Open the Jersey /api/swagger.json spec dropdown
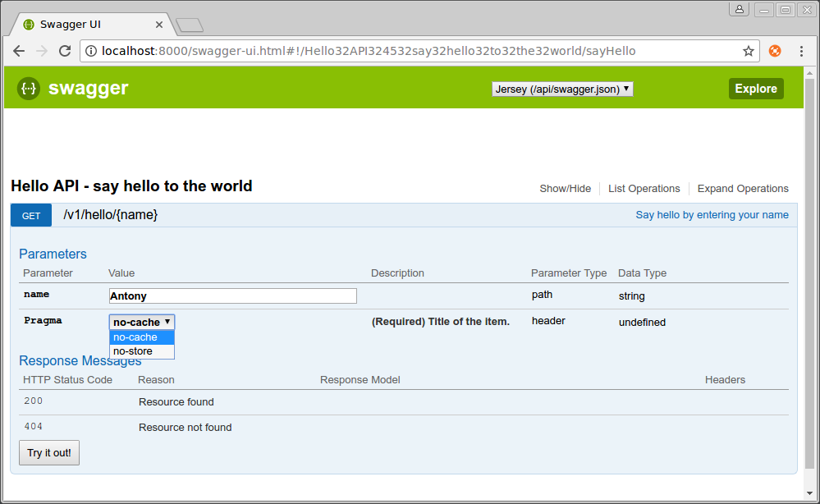820x504 pixels. click(561, 89)
